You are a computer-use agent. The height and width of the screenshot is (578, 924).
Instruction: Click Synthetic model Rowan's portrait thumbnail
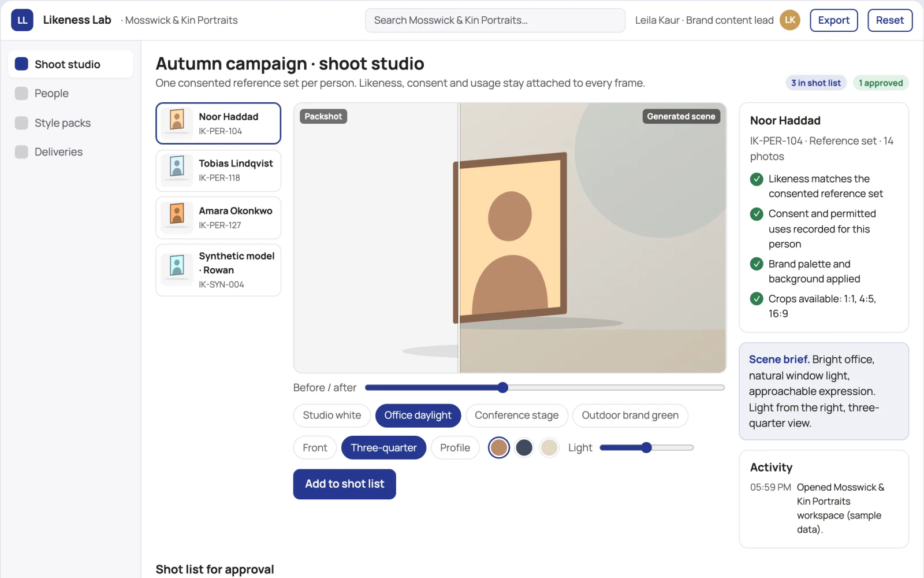pyautogui.click(x=177, y=270)
